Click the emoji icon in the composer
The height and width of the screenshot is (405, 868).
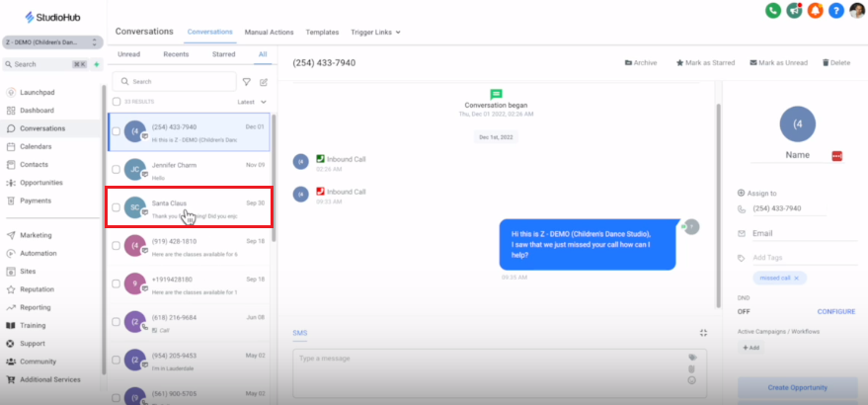(x=692, y=380)
